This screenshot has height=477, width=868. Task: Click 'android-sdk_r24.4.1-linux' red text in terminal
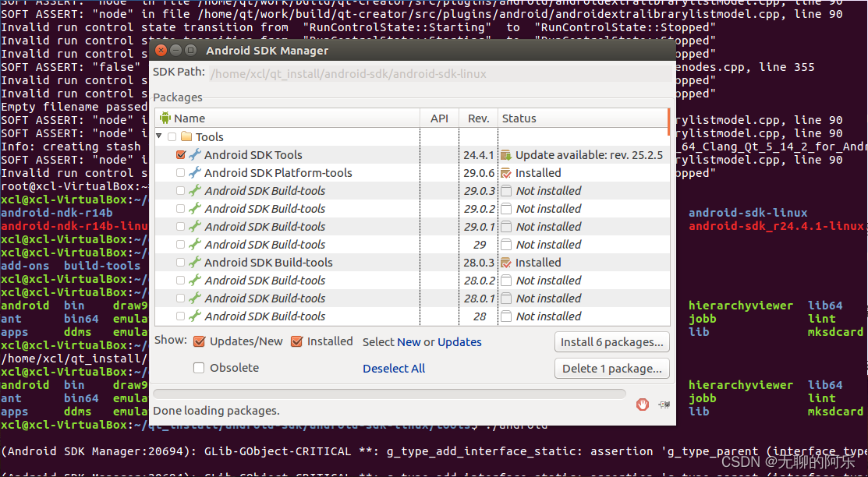click(x=776, y=226)
